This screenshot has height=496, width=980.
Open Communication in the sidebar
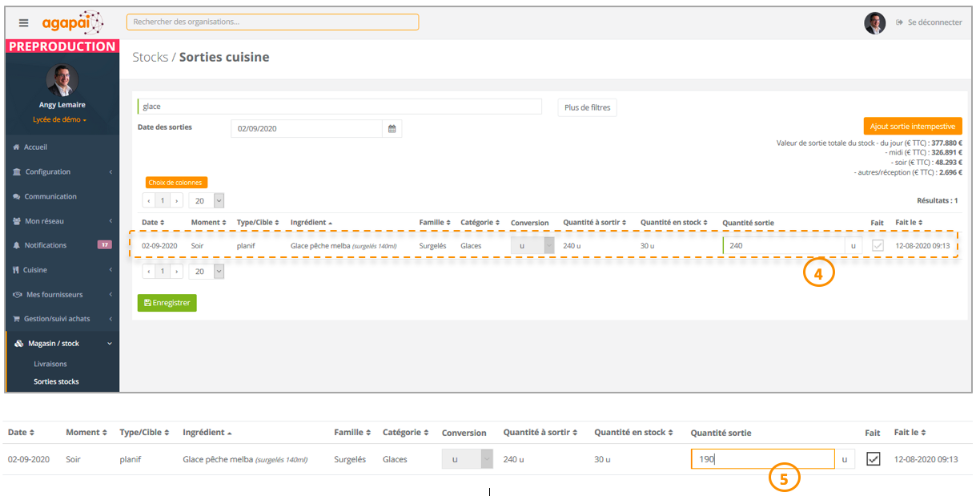(50, 196)
